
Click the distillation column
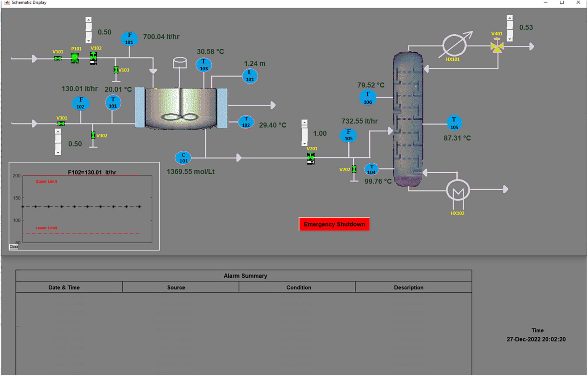pos(408,119)
